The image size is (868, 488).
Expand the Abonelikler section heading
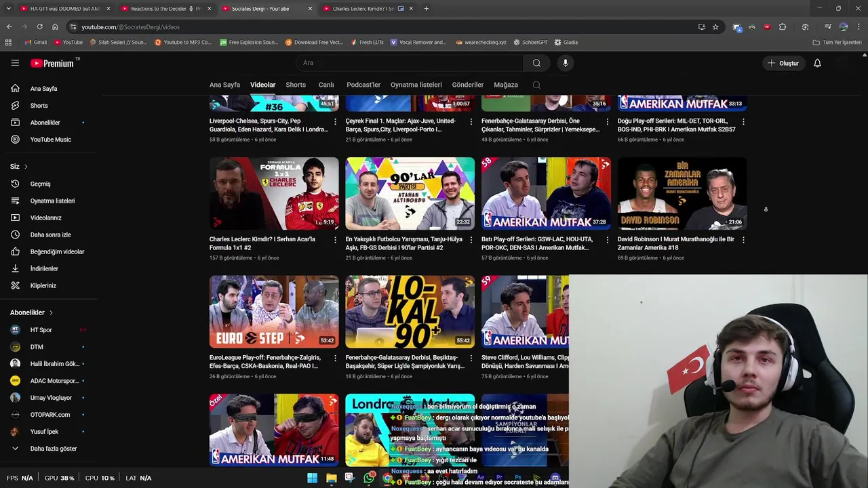[32, 312]
